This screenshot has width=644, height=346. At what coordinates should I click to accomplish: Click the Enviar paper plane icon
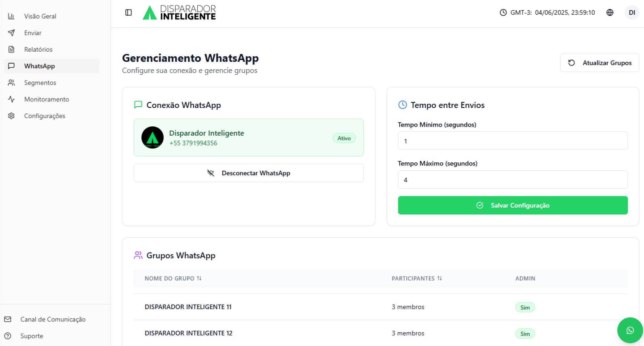click(11, 33)
